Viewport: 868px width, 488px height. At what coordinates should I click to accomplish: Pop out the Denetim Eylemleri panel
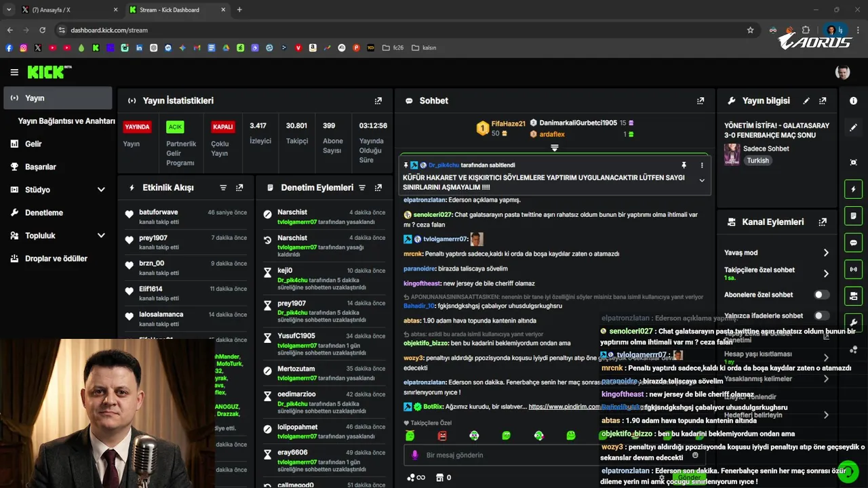(x=378, y=188)
